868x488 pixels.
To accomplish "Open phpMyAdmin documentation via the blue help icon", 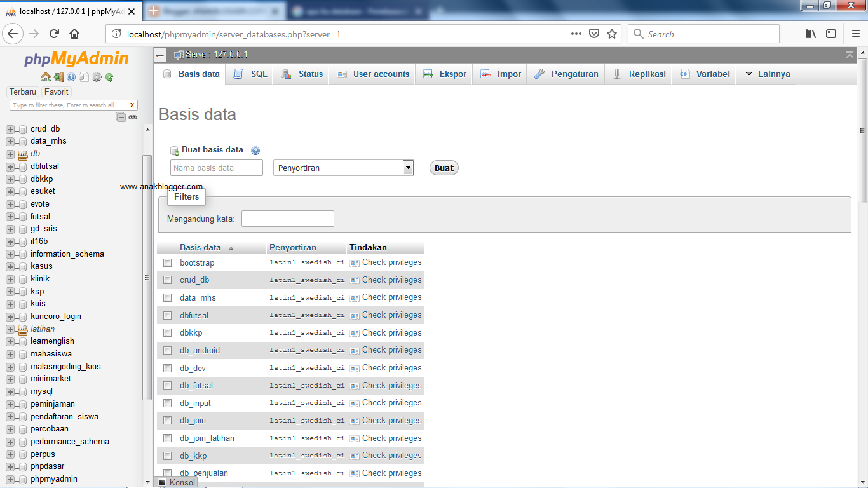I will click(x=71, y=78).
